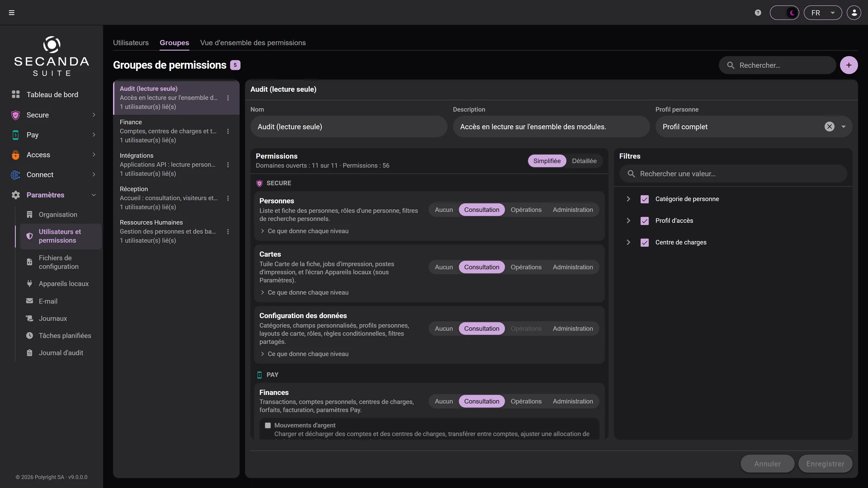The image size is (868, 488).
Task: Open the FR language dropdown
Action: coord(823,13)
